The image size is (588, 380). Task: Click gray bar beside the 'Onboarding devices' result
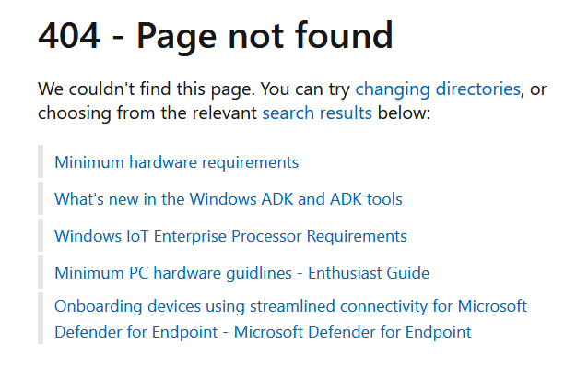pos(41,319)
